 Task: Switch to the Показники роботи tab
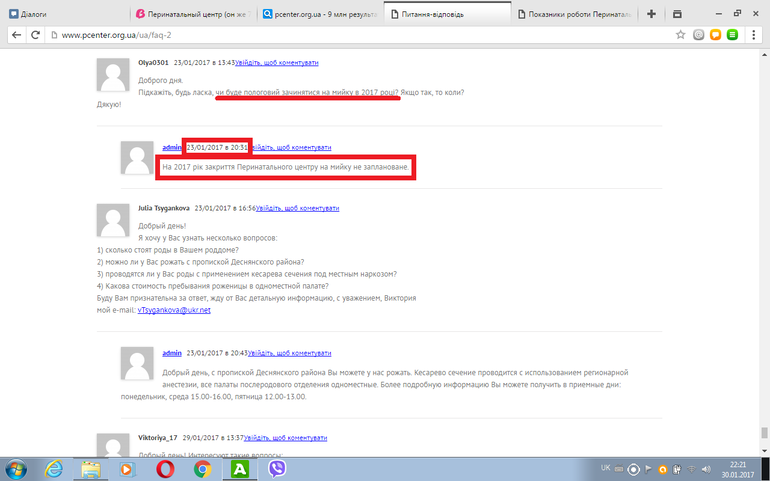point(578,15)
